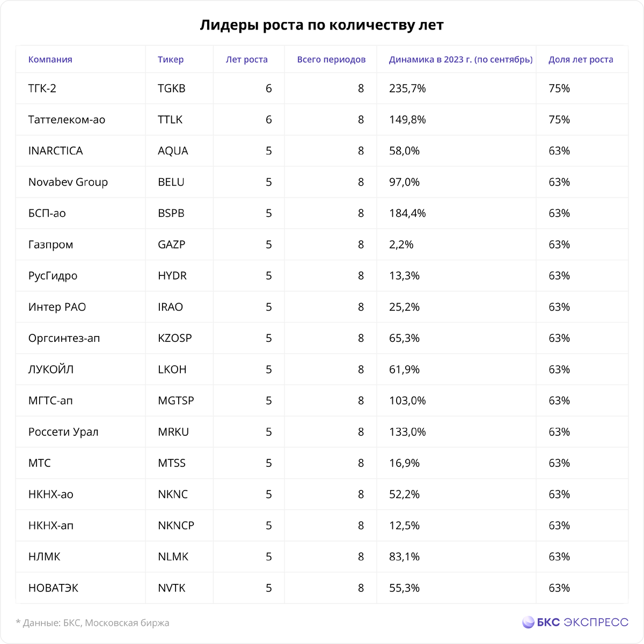Select the Тикер column header
Viewport: 644px width, 644px height.
click(171, 60)
